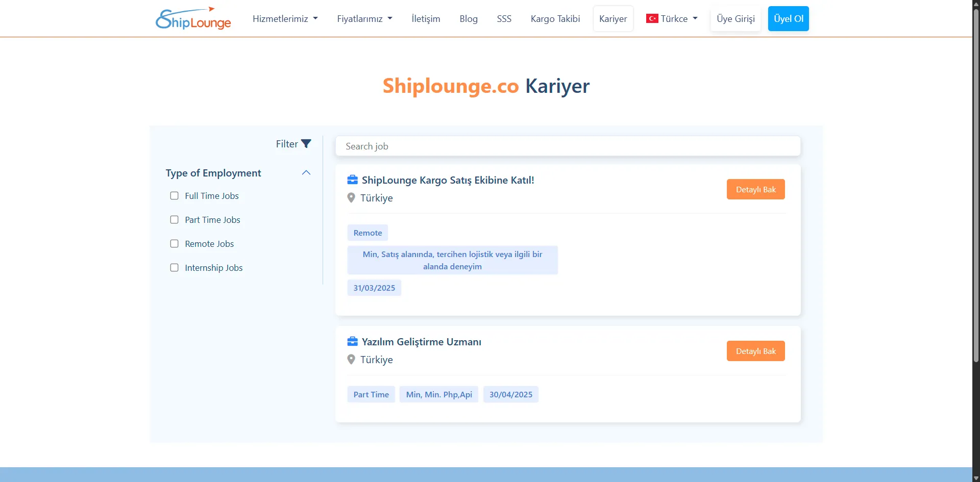Click the Üyel Ol signup button
Screen dimensions: 980x482
[x=789, y=19]
